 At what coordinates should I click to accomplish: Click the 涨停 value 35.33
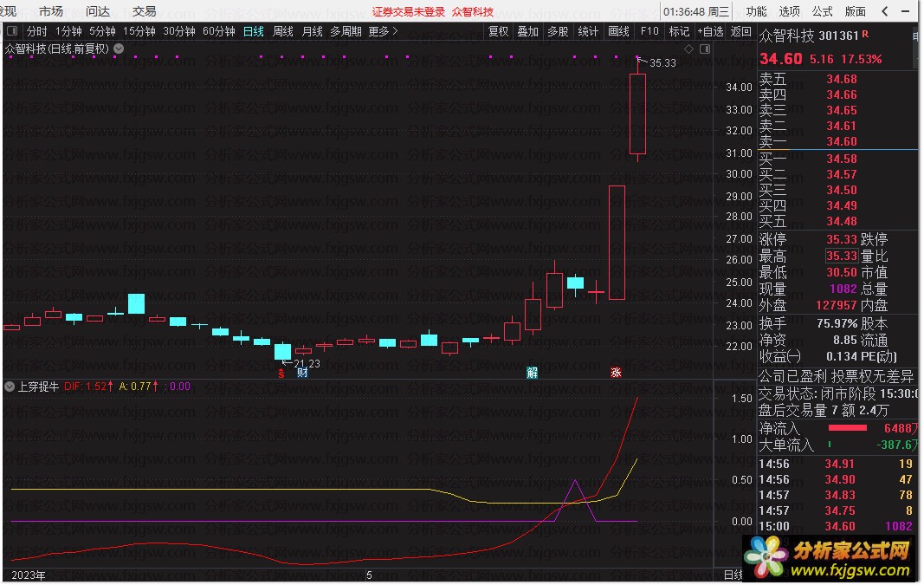click(x=842, y=239)
